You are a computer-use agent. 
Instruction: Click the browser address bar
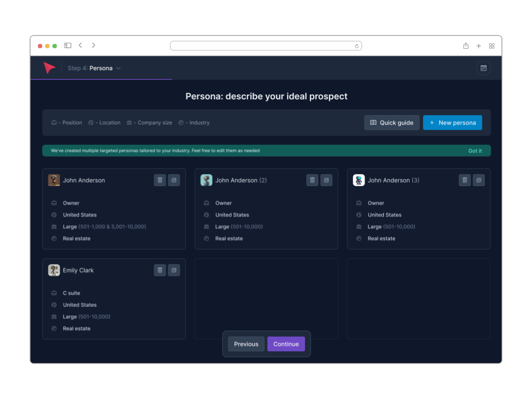coord(266,45)
